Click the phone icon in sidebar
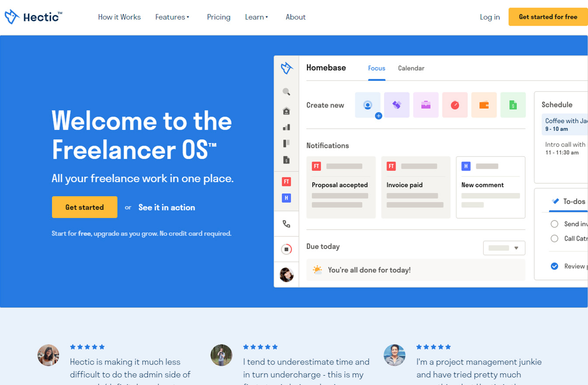 (x=286, y=224)
